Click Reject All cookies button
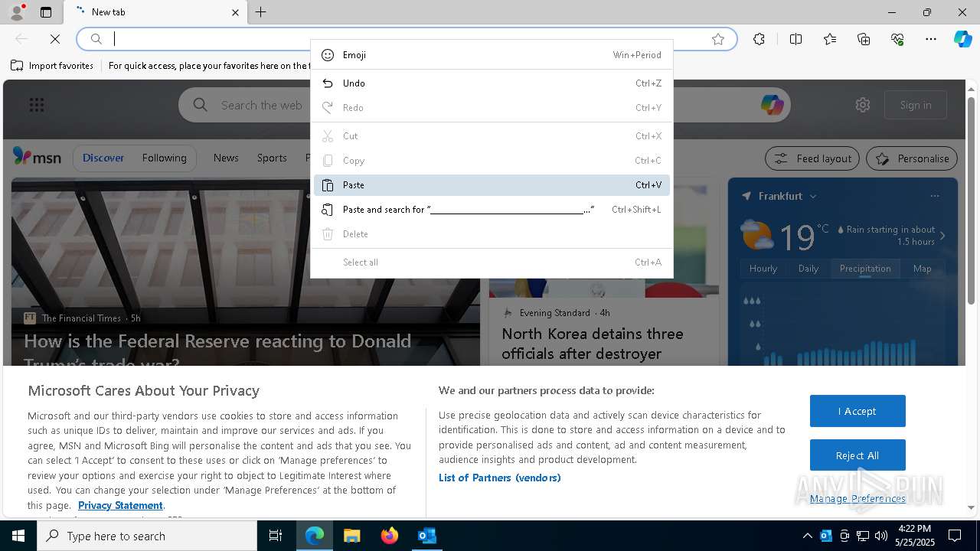980x551 pixels. point(857,455)
